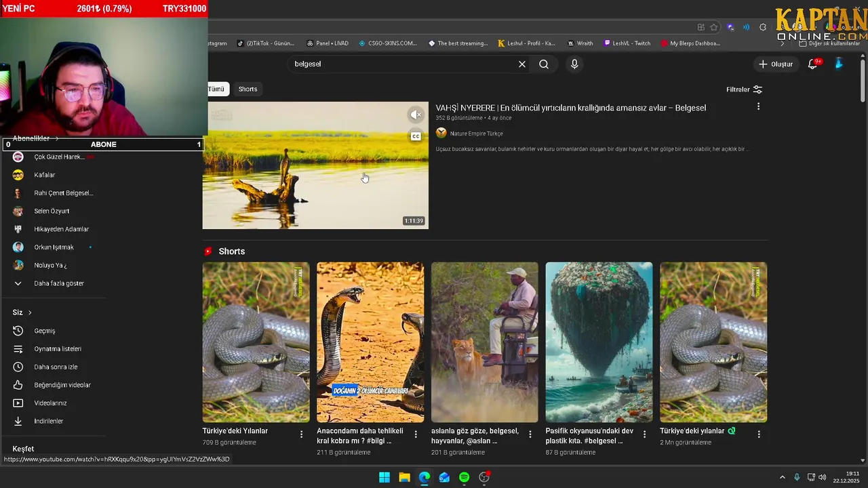Image resolution: width=868 pixels, height=488 pixels.
Task: Open File Explorer from taskbar
Action: click(404, 477)
